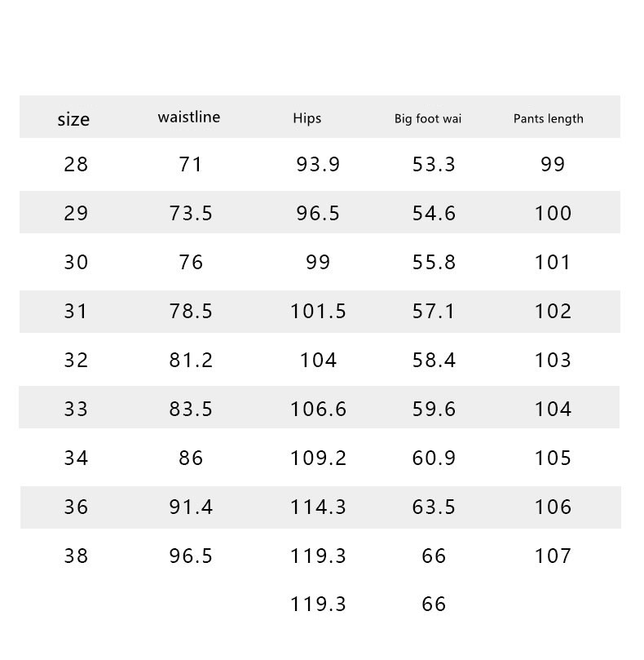This screenshot has width=644, height=660.
Task: Select size 38 row label
Action: coord(76,556)
